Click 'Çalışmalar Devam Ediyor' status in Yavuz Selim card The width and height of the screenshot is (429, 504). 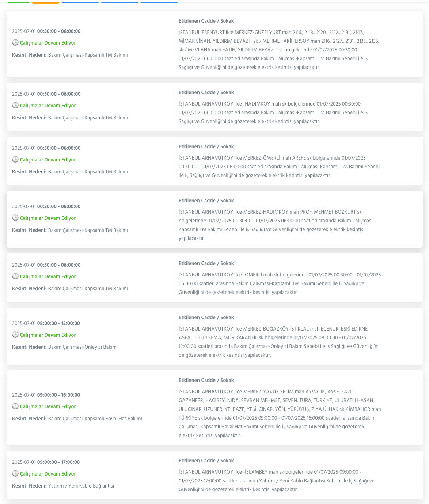pos(48,406)
